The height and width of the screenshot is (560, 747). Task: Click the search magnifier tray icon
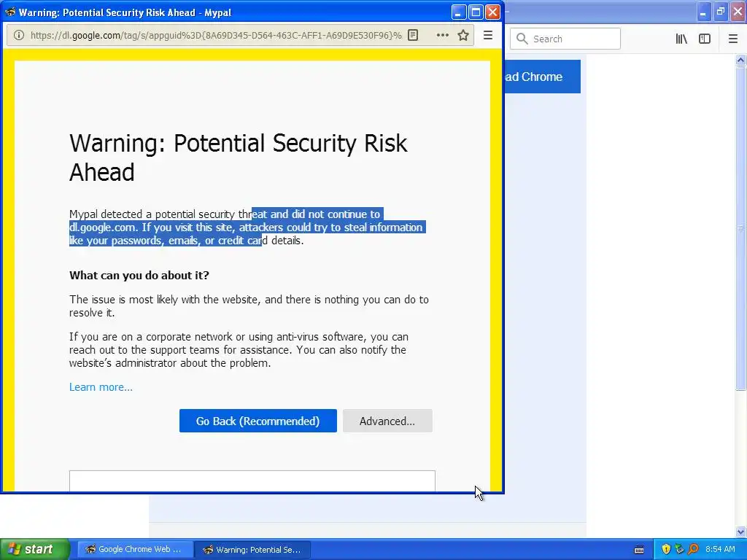coord(693,549)
